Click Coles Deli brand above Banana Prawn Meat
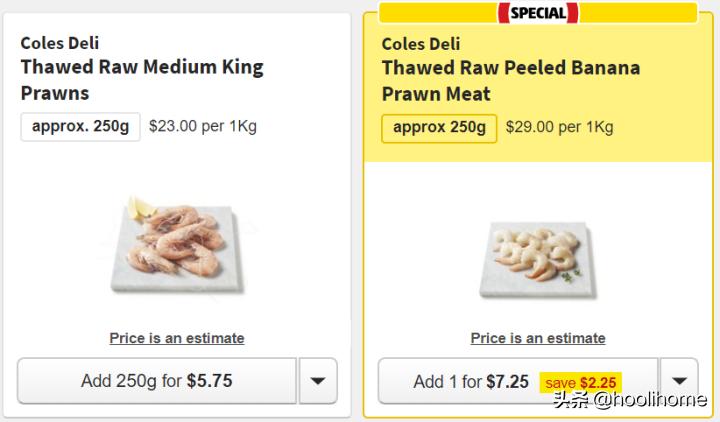 pos(421,43)
